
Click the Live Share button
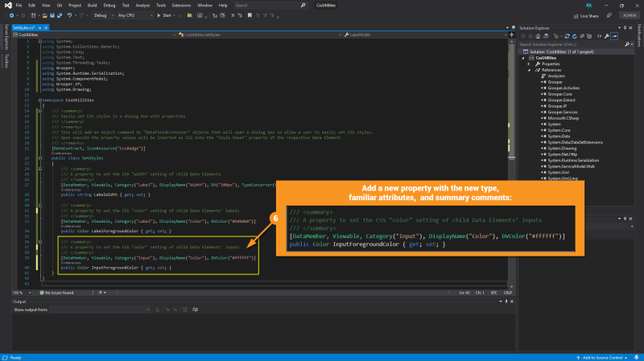click(586, 15)
